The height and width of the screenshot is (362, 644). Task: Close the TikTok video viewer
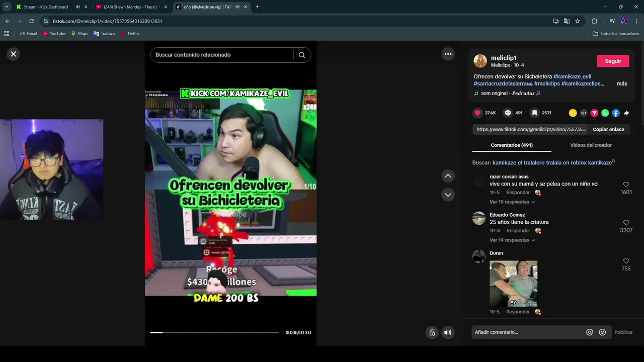[x=14, y=54]
